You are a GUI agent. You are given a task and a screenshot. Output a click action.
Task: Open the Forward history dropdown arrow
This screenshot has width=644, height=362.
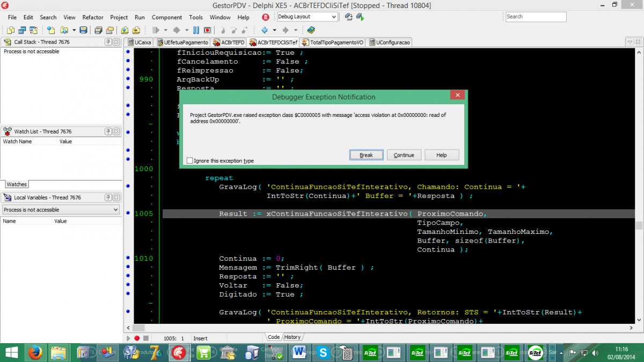point(296,30)
